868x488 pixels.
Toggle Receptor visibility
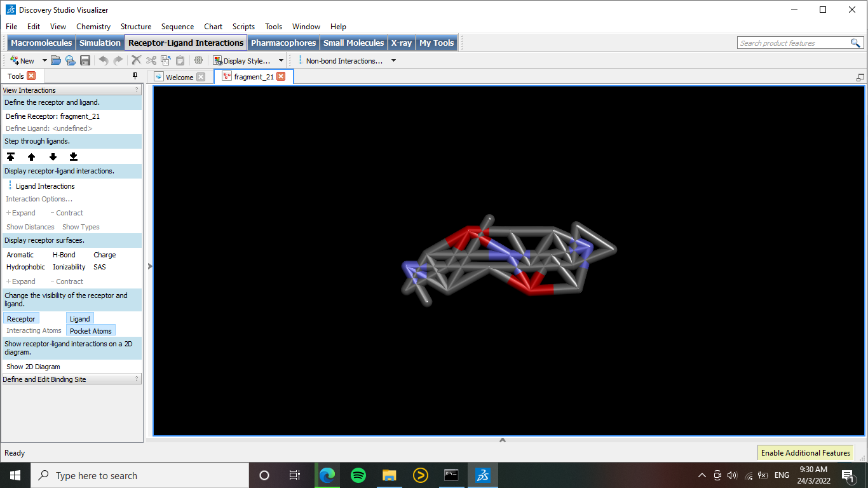[21, 318]
